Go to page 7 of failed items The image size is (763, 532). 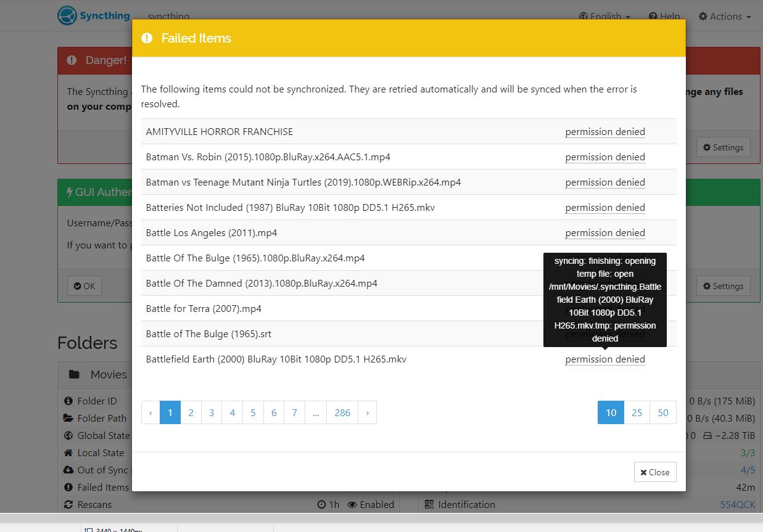(x=295, y=412)
